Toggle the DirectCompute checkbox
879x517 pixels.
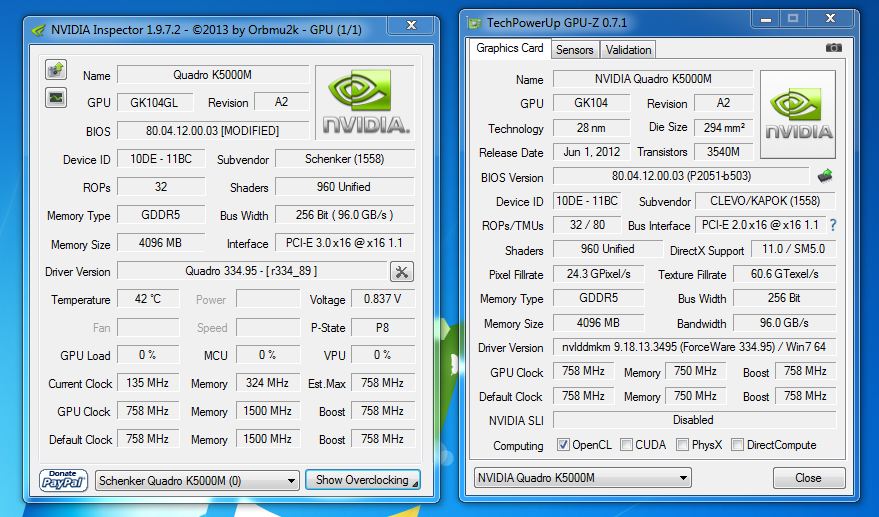[738, 445]
